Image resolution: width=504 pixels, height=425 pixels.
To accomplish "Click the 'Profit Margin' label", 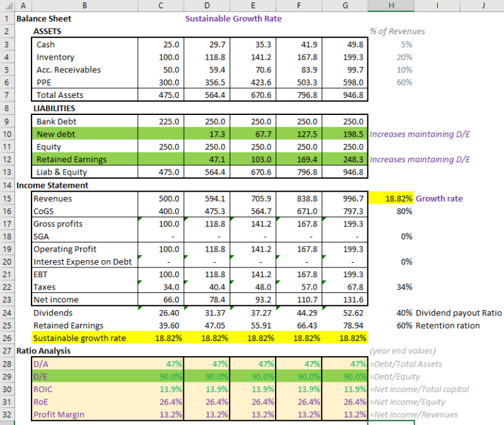I will pyautogui.click(x=59, y=414).
